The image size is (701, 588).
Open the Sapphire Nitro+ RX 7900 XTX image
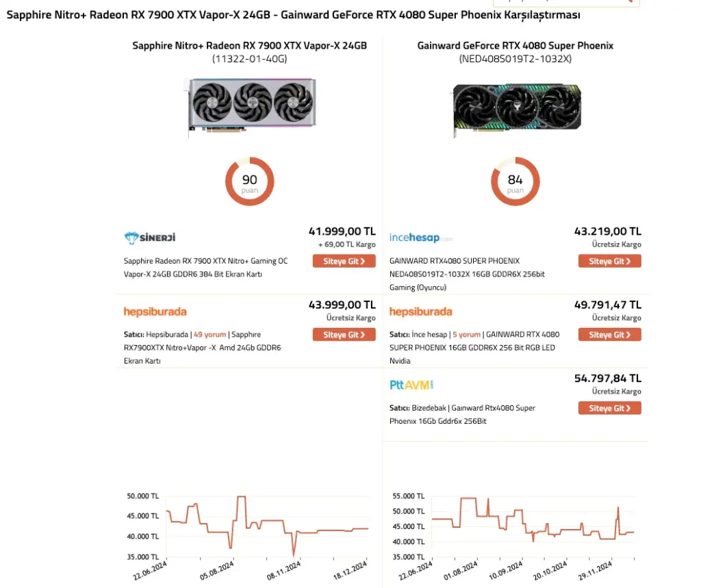click(250, 107)
